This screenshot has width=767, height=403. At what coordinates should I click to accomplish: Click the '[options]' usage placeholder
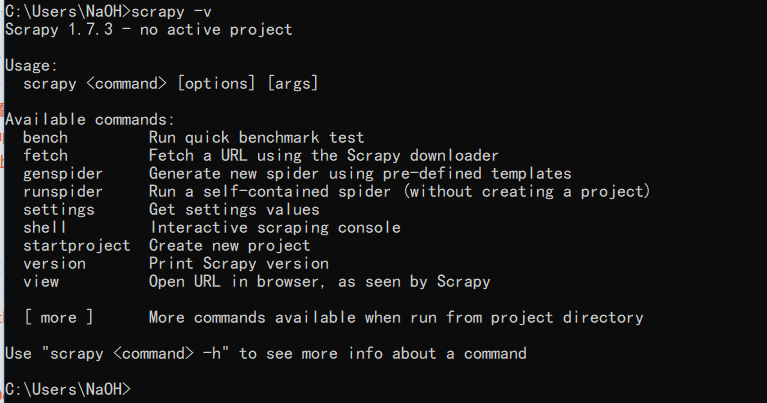coord(216,84)
